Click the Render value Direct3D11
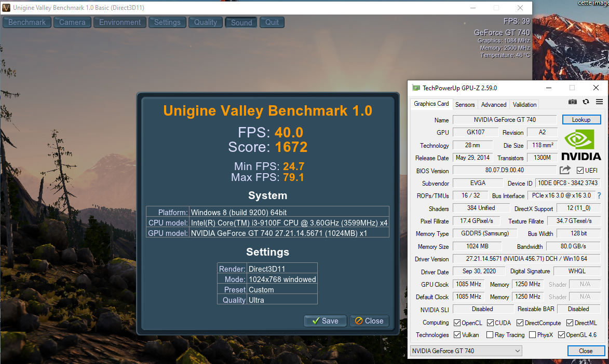 coord(267,269)
